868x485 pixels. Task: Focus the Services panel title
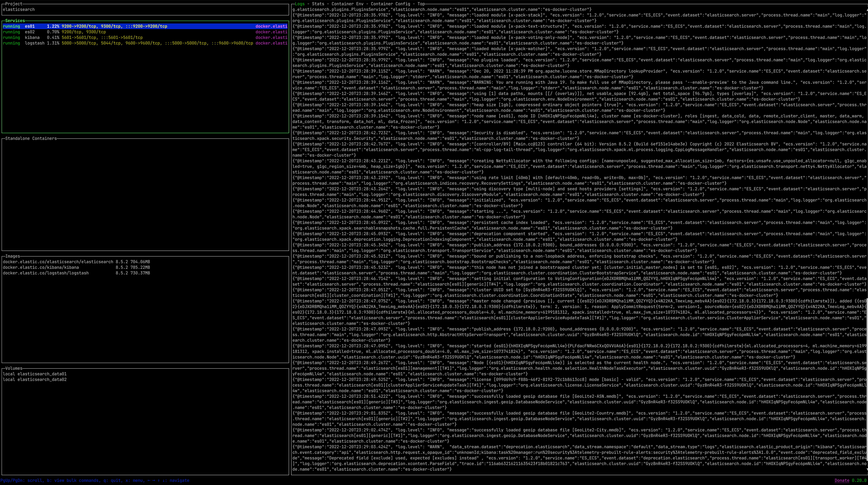(x=15, y=21)
